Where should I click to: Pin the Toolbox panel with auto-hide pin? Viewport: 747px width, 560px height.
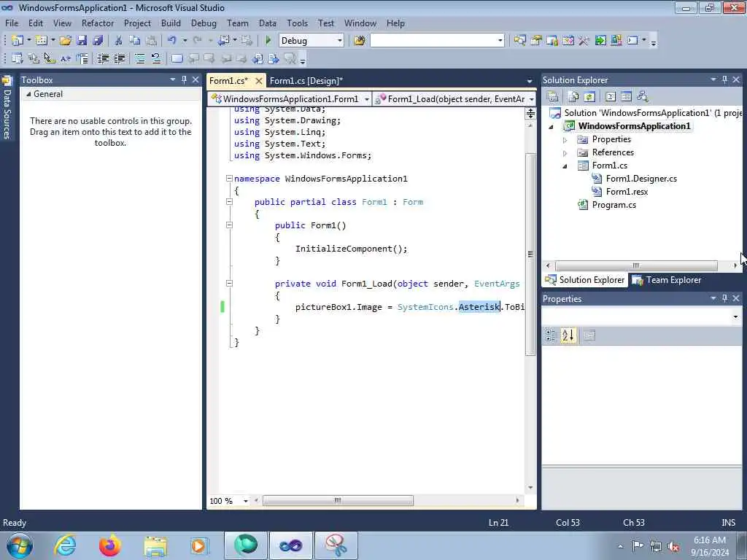184,79
